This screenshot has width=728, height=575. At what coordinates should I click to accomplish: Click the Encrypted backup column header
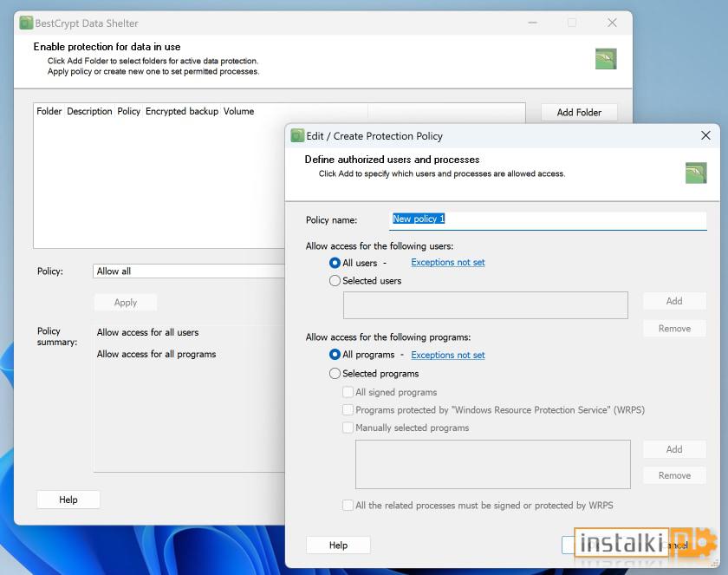pos(181,111)
